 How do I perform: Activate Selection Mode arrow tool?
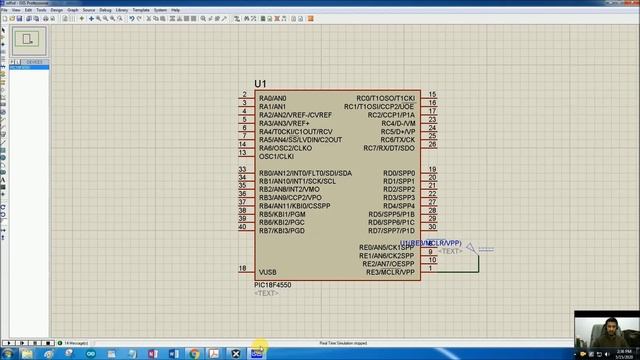3,31
